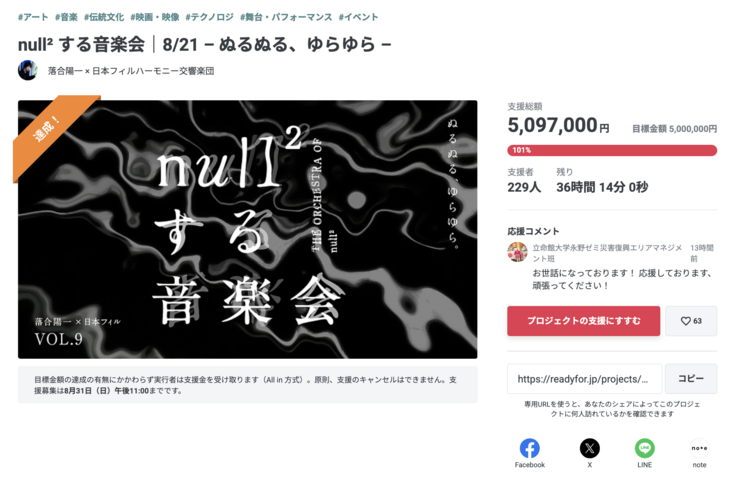Share via the LINE icon

[x=644, y=448]
